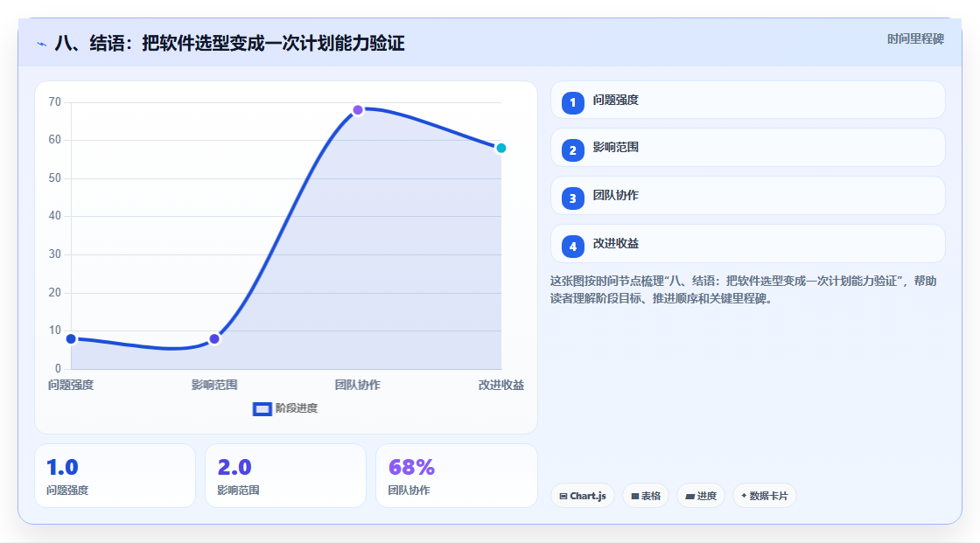Click the heading 八、结语：把软件选型变成一次计划能力验证
The image size is (980, 543).
(229, 43)
